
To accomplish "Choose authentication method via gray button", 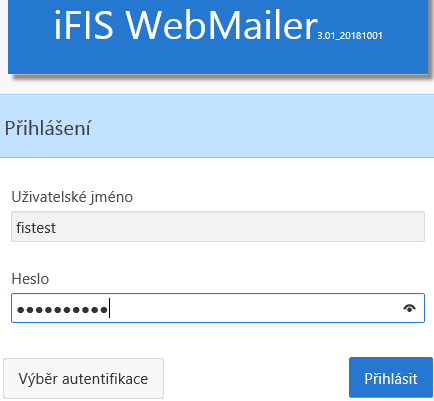I will pos(83,378).
